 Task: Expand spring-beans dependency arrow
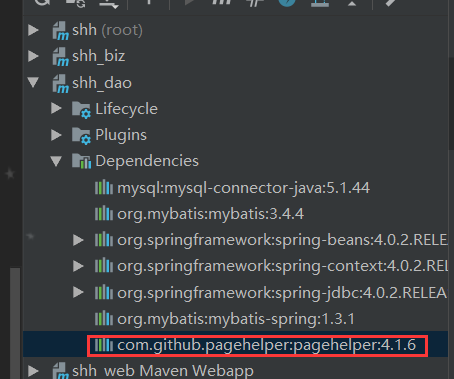pyautogui.click(x=78, y=240)
